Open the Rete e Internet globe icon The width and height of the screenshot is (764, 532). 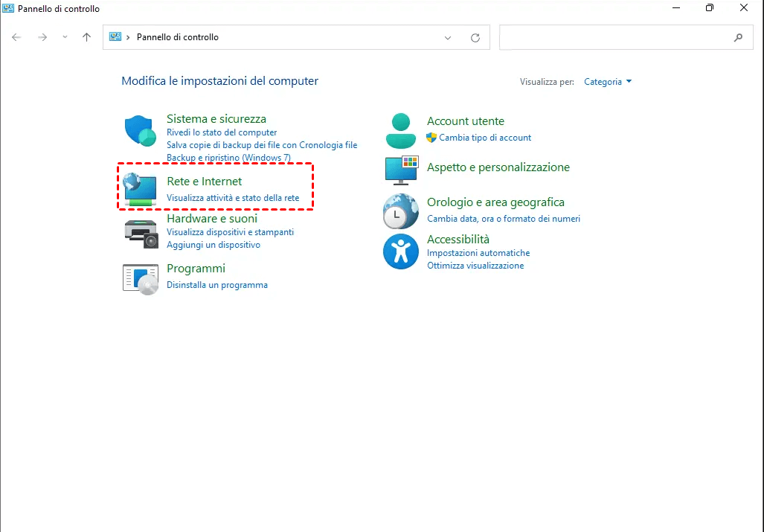point(140,189)
